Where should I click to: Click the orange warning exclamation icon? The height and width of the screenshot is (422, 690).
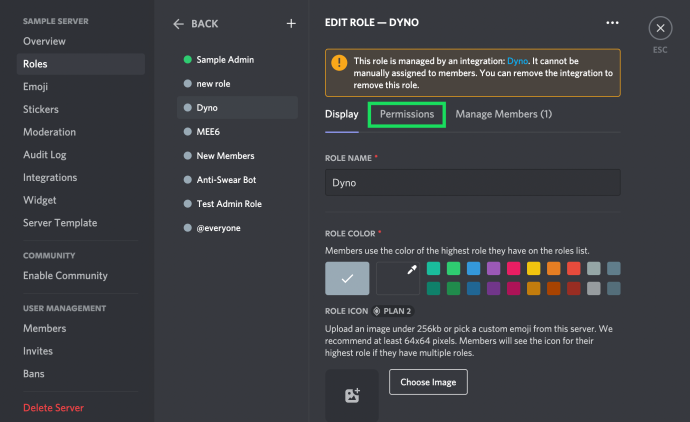(x=339, y=62)
